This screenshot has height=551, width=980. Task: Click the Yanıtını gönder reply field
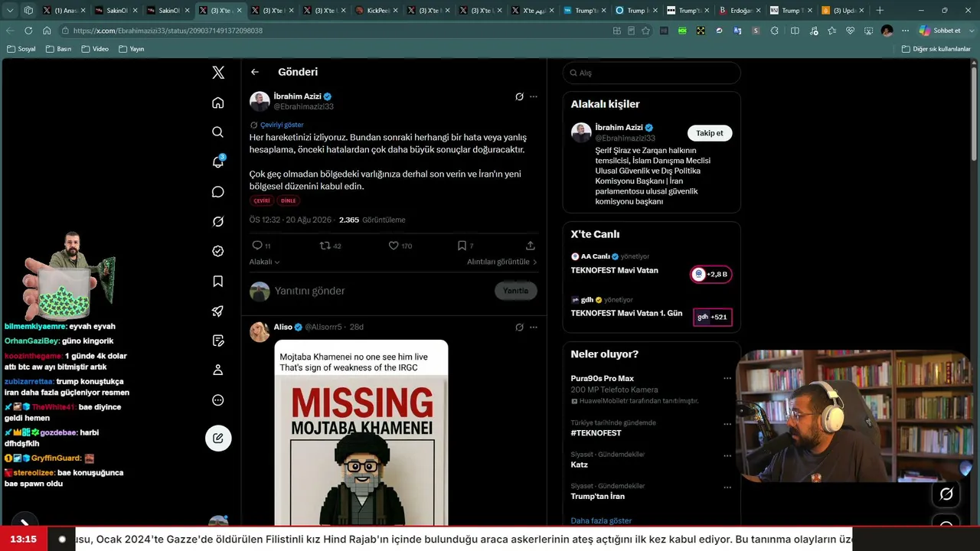tap(383, 291)
